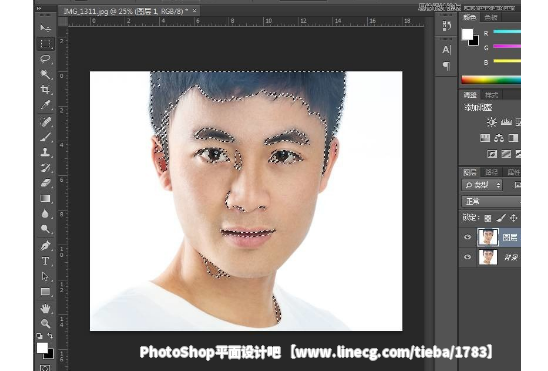Swap foreground and background colors
The image size is (548, 371).
click(50, 336)
